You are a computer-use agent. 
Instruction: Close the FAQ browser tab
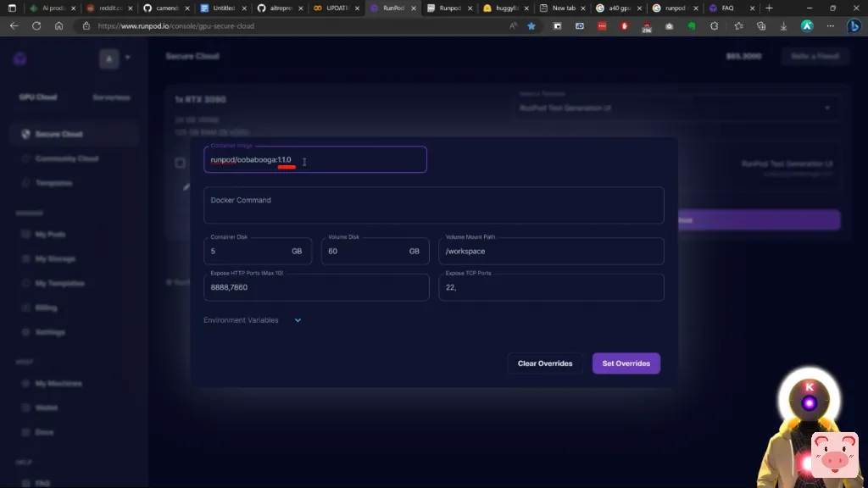click(753, 8)
